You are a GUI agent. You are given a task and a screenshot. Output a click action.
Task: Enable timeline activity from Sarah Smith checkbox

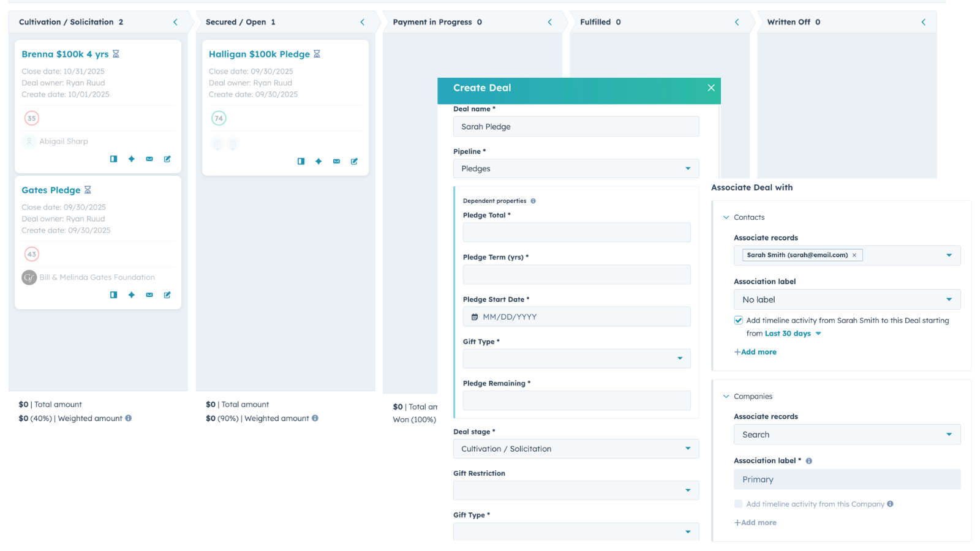[738, 320]
